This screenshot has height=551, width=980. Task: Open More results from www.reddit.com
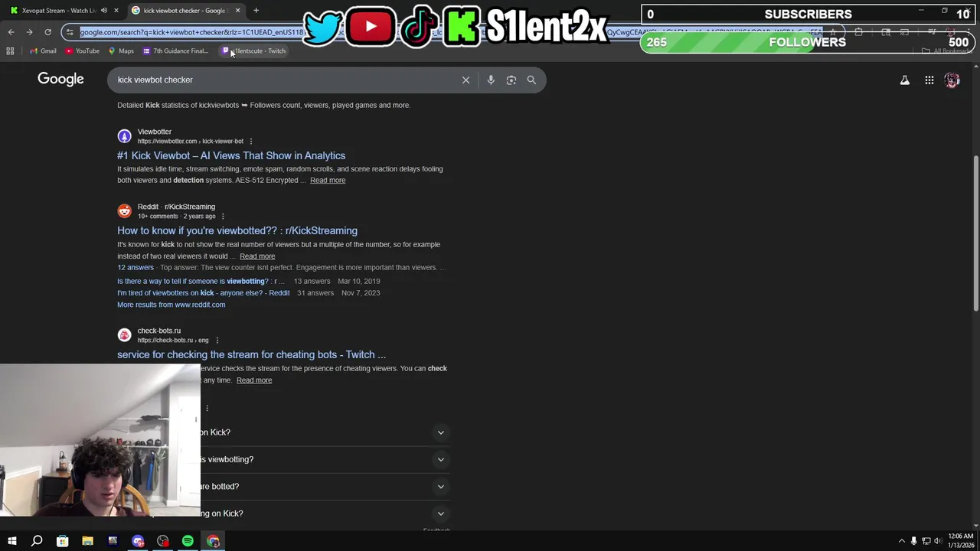(171, 305)
